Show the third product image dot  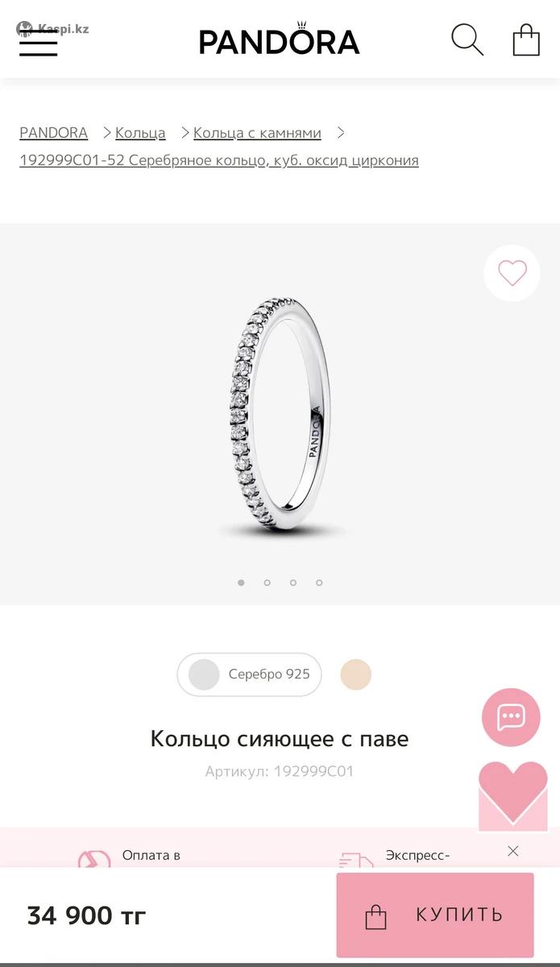tap(293, 582)
